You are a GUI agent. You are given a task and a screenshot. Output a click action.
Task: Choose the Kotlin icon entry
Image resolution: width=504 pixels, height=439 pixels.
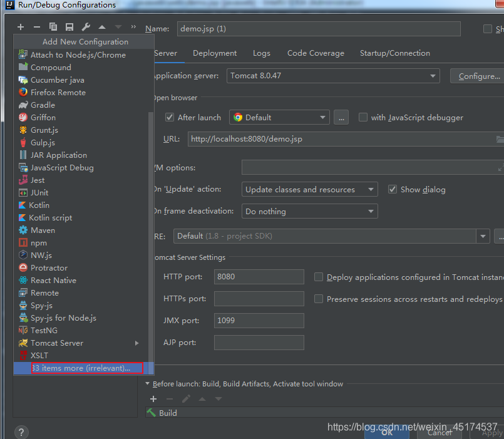tap(22, 205)
